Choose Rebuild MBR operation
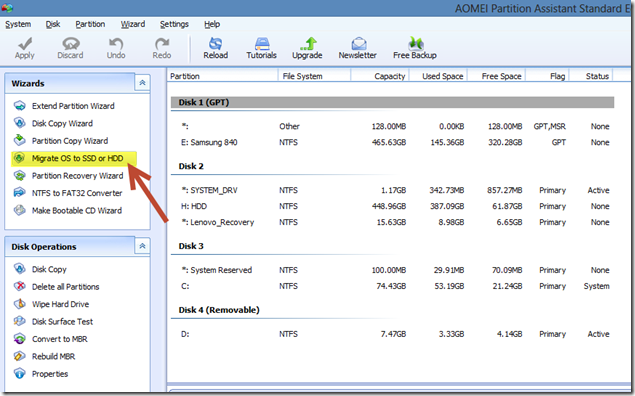The image size is (635, 396). click(x=53, y=356)
